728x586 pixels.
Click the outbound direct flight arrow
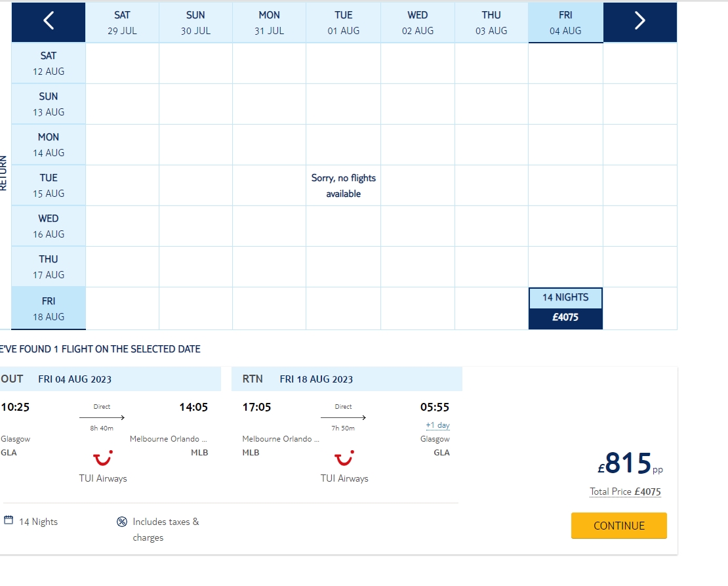click(x=102, y=417)
